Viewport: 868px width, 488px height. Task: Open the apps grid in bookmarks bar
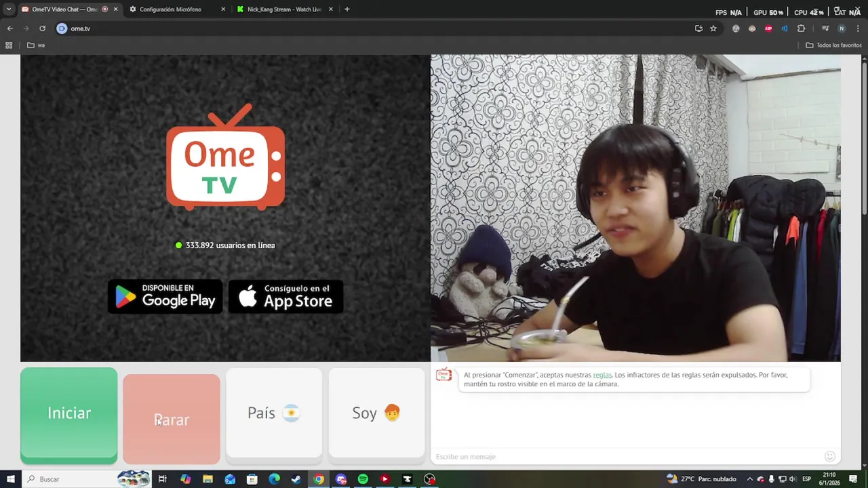(9, 45)
